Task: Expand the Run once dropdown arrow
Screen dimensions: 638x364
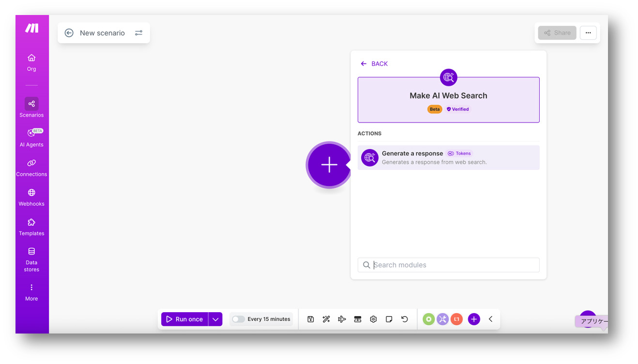Action: tap(215, 319)
